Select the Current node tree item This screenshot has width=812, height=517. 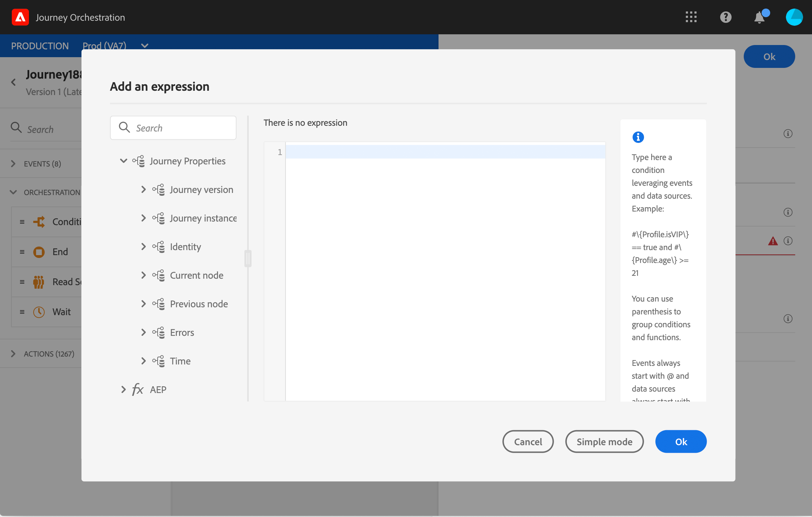196,275
